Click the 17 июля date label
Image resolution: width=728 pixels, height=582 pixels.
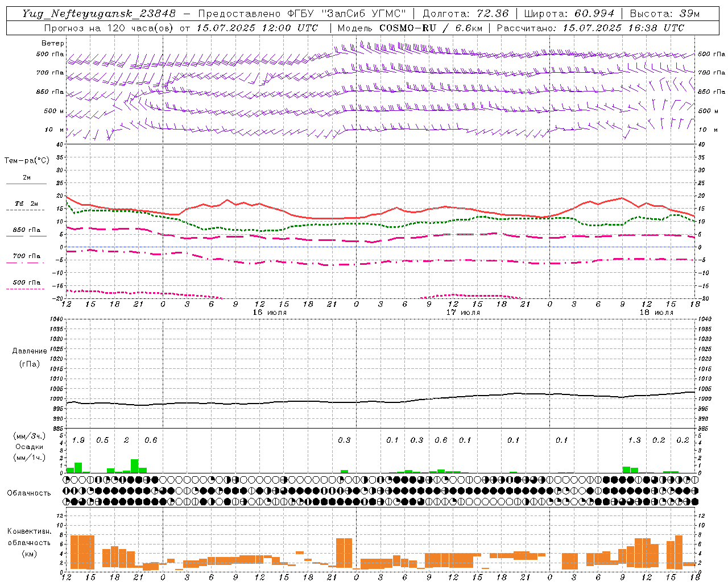tap(463, 313)
